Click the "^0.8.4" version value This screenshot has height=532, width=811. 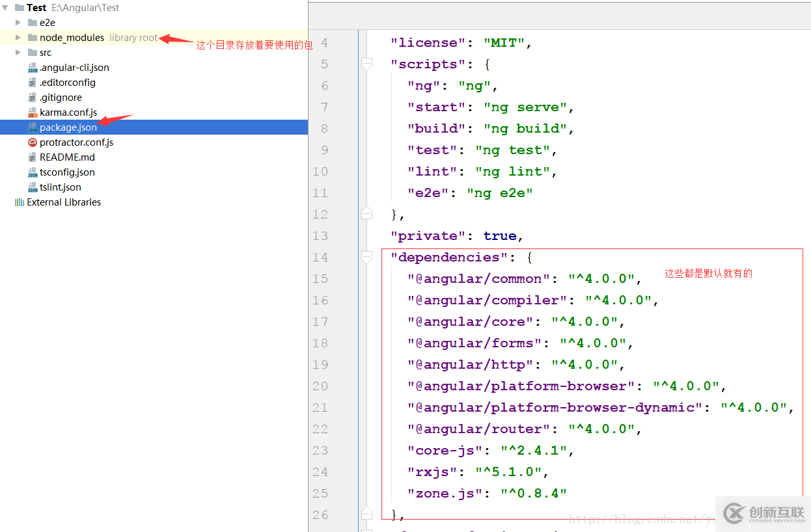coord(534,494)
